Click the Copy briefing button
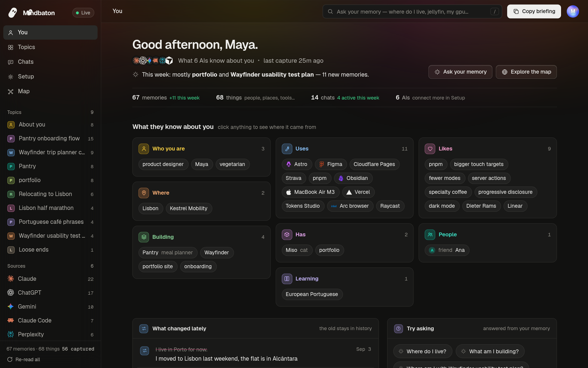Image resolution: width=588 pixels, height=368 pixels. point(534,11)
